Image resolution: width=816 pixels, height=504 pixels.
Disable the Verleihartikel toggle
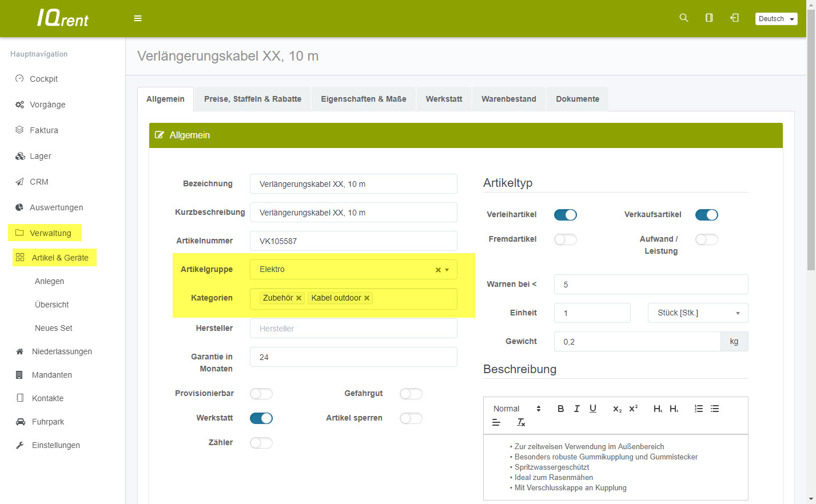(565, 215)
